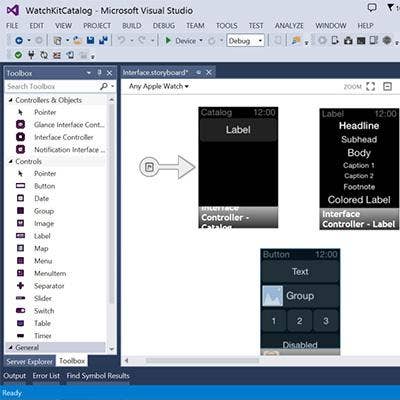
Task: Click the Search Toolbox input field
Action: (53, 87)
